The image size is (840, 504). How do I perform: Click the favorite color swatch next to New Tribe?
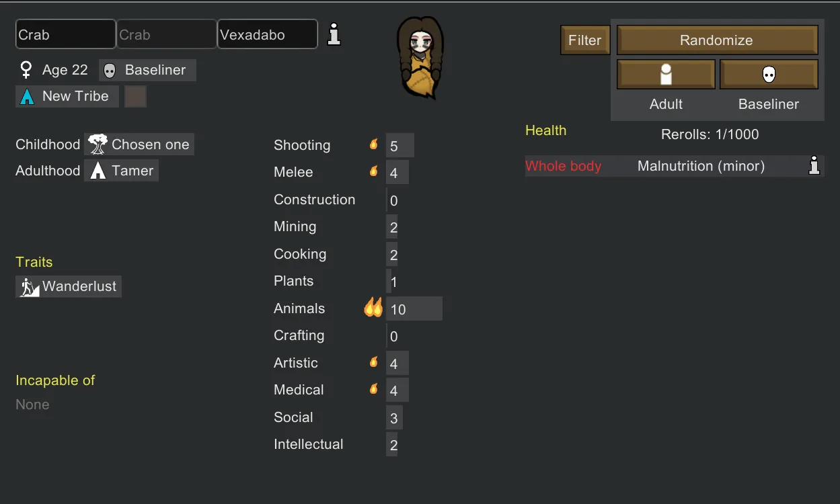pyautogui.click(x=135, y=96)
